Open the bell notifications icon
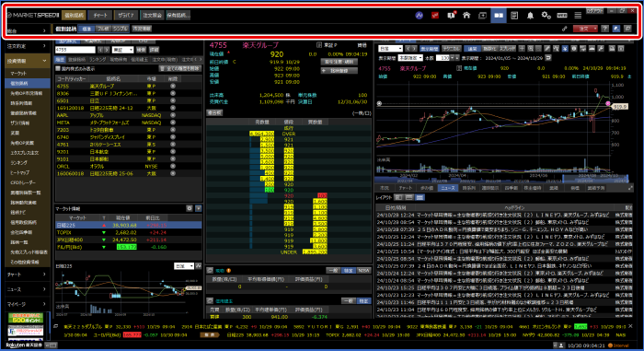The width and height of the screenshot is (644, 351). coord(530,16)
